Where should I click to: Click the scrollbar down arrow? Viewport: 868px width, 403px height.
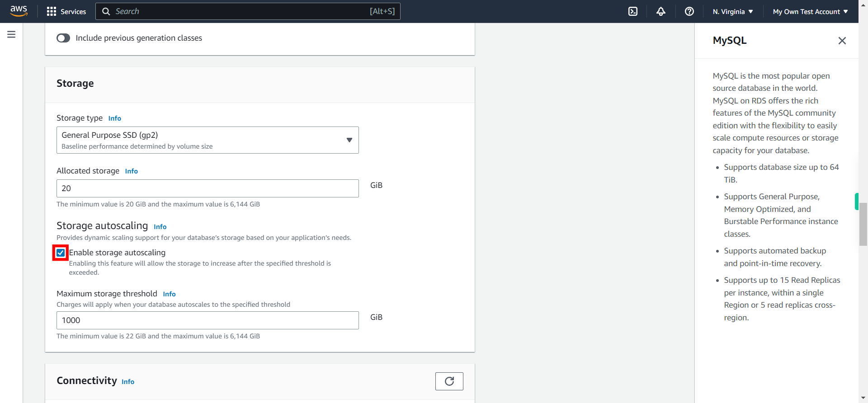click(863, 398)
